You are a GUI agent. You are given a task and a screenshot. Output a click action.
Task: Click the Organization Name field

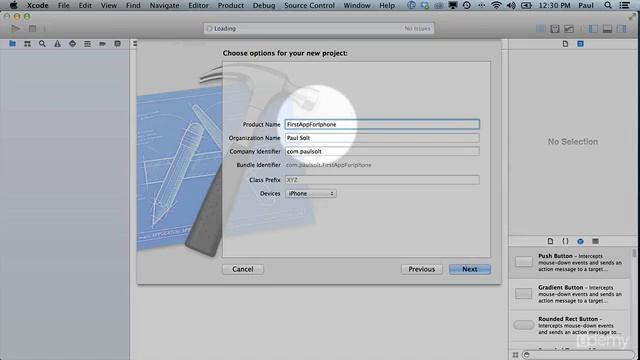point(382,138)
